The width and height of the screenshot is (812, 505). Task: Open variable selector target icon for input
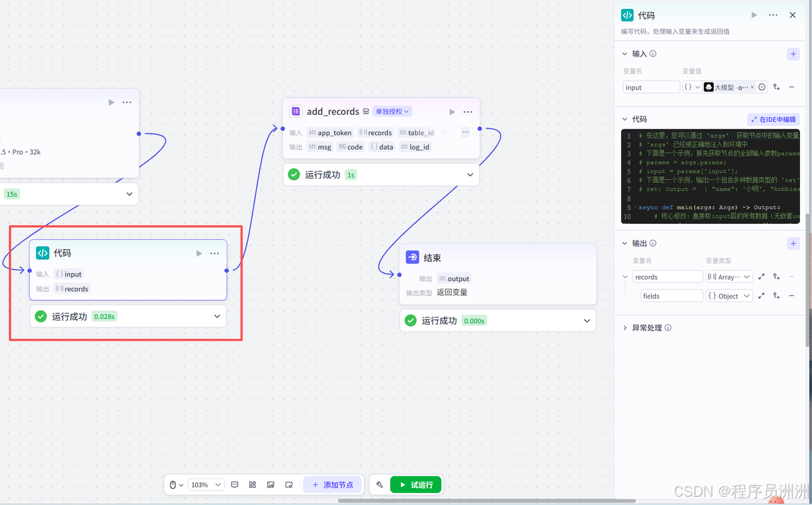(x=762, y=88)
